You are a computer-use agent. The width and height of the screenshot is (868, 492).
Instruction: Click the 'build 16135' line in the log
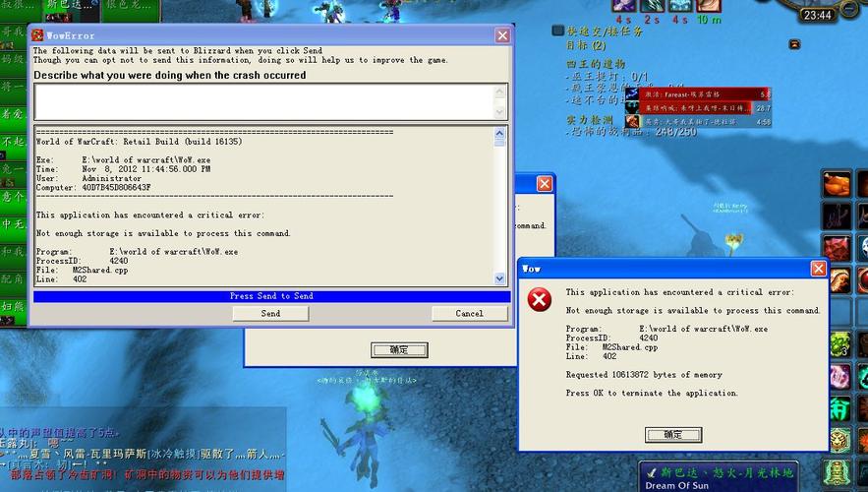tap(139, 142)
